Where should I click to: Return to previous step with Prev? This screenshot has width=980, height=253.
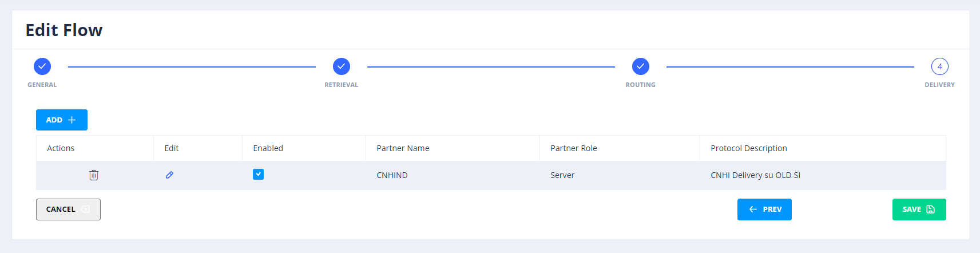pos(764,209)
